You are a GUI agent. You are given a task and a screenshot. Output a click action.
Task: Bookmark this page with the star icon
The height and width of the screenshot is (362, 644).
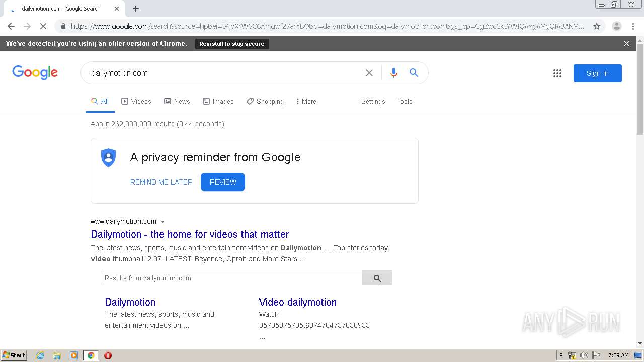coord(597,26)
